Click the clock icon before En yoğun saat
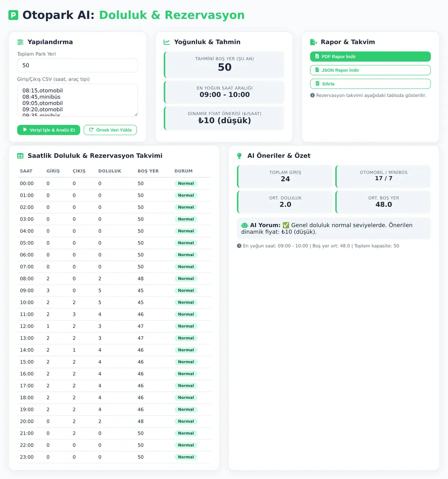The height and width of the screenshot is (479, 448). (239, 246)
